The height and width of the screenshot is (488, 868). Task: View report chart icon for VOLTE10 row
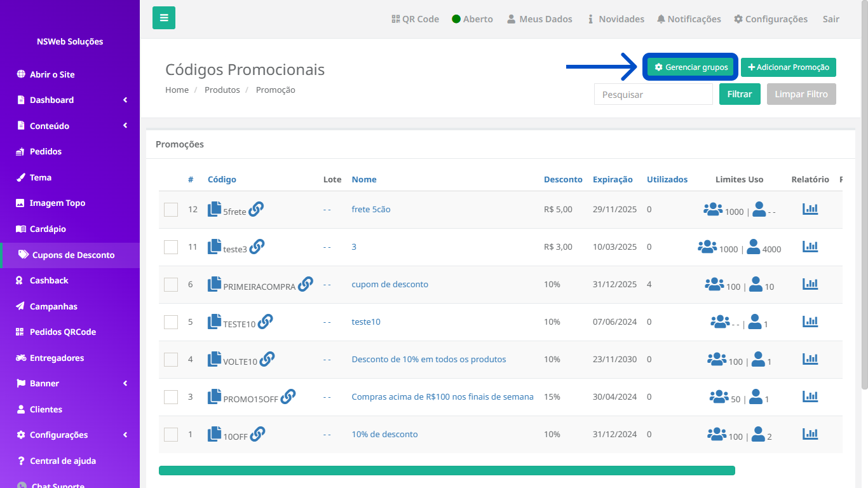(810, 358)
